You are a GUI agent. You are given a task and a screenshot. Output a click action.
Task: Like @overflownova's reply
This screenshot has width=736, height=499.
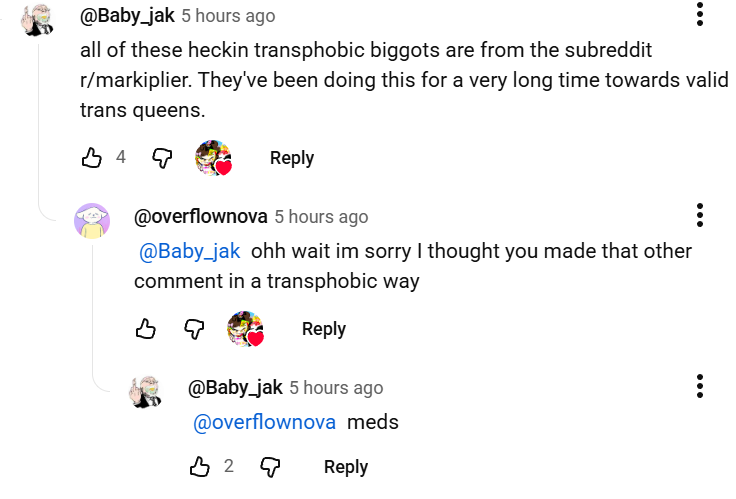tap(145, 328)
